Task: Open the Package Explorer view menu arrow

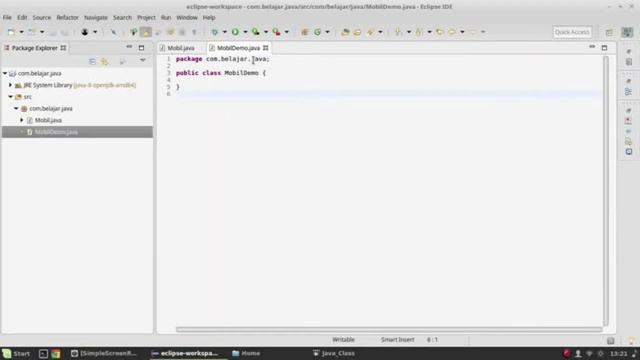Action: point(143,61)
